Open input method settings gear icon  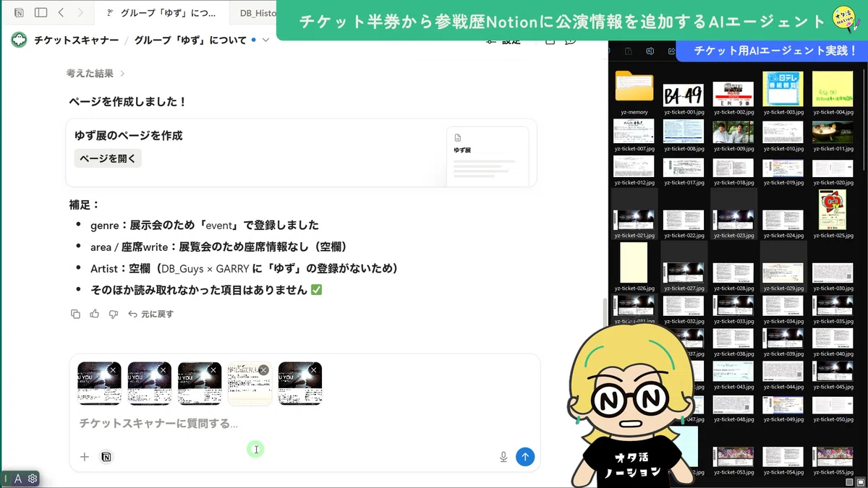point(33,479)
